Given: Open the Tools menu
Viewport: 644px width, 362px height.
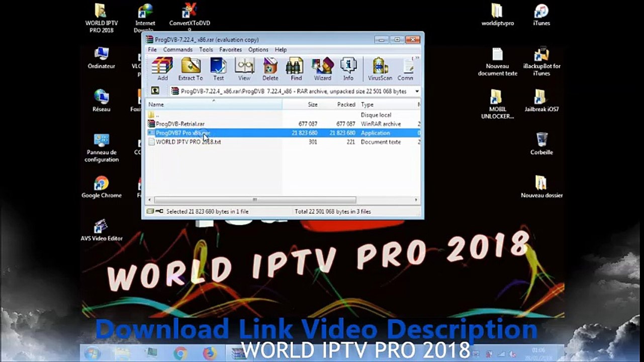Looking at the screenshot, I should [206, 50].
